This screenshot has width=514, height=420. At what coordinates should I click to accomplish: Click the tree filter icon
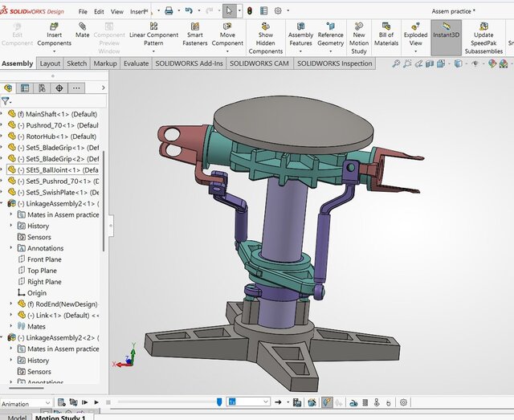tap(6, 101)
